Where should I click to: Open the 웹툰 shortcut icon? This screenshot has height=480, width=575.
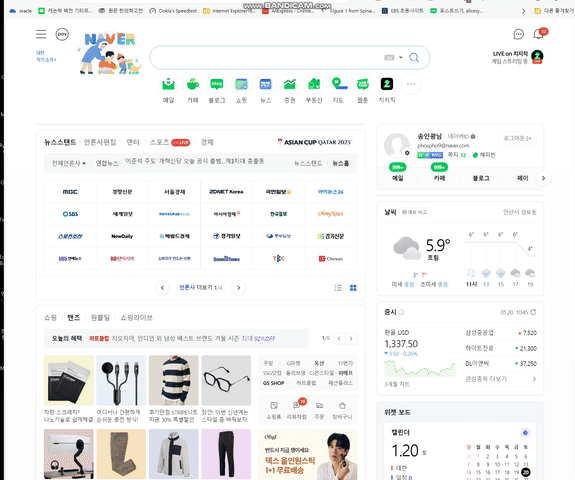363,84
